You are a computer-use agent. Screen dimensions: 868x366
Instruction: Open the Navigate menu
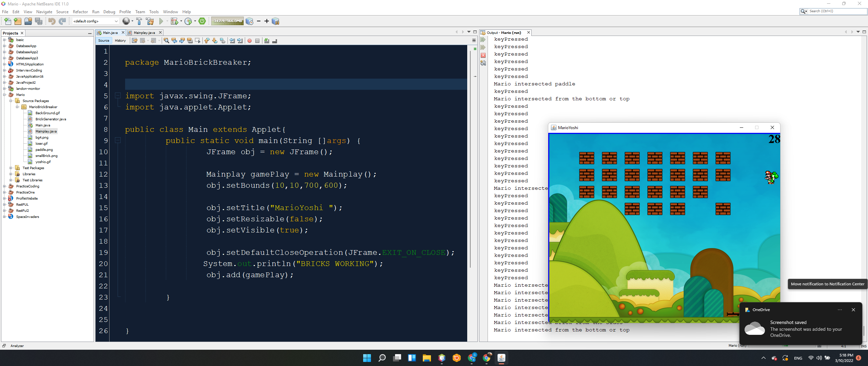point(44,12)
